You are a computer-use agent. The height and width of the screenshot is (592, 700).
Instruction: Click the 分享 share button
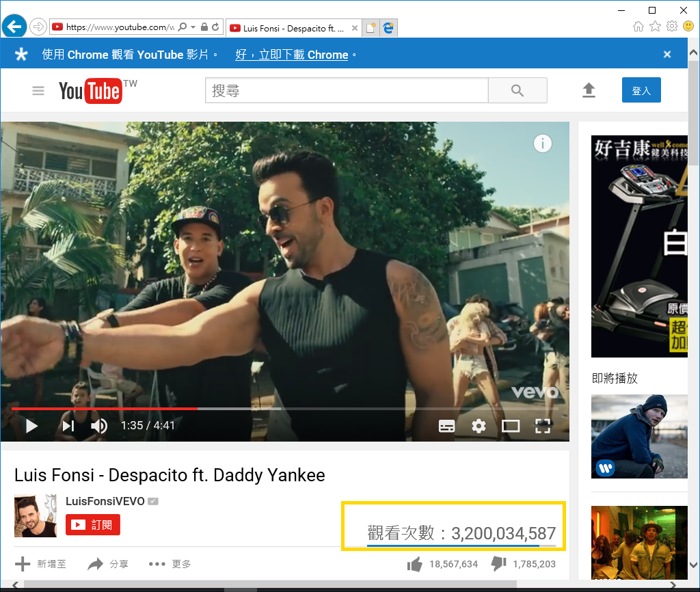point(108,564)
